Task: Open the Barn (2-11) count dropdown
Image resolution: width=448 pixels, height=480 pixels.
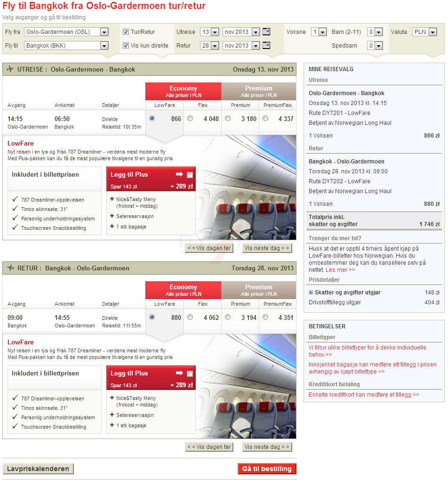Action: [x=375, y=32]
